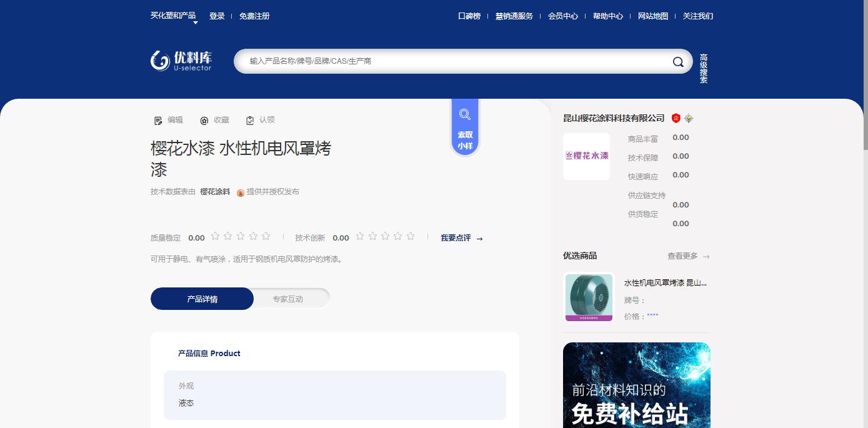Click the fifth 技术创新 rating star
The height and width of the screenshot is (428, 868).
pos(411,236)
